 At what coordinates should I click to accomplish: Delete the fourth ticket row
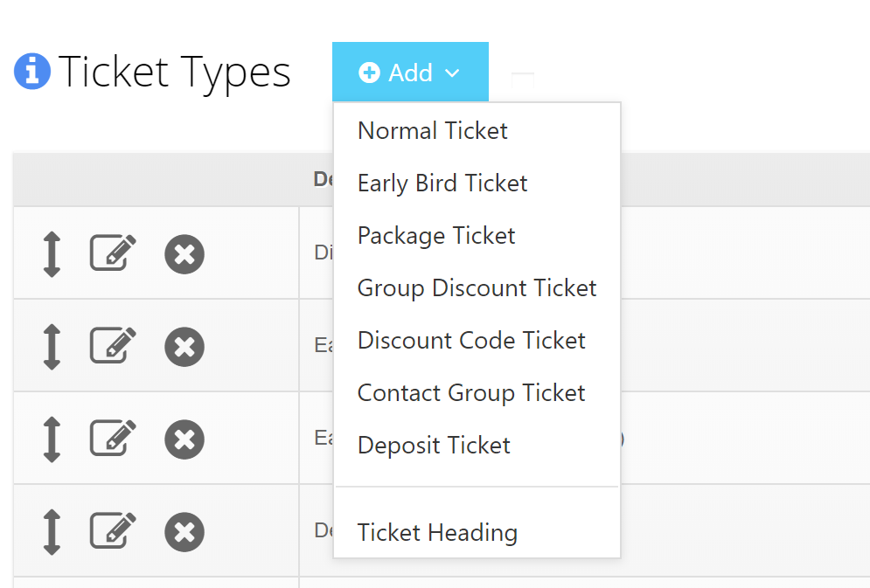pyautogui.click(x=184, y=532)
